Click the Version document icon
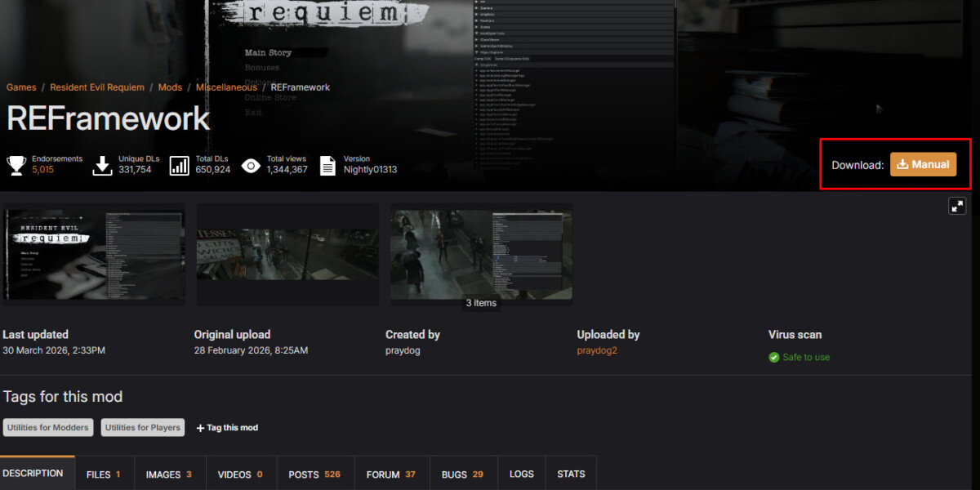The width and height of the screenshot is (980, 490). pos(327,165)
